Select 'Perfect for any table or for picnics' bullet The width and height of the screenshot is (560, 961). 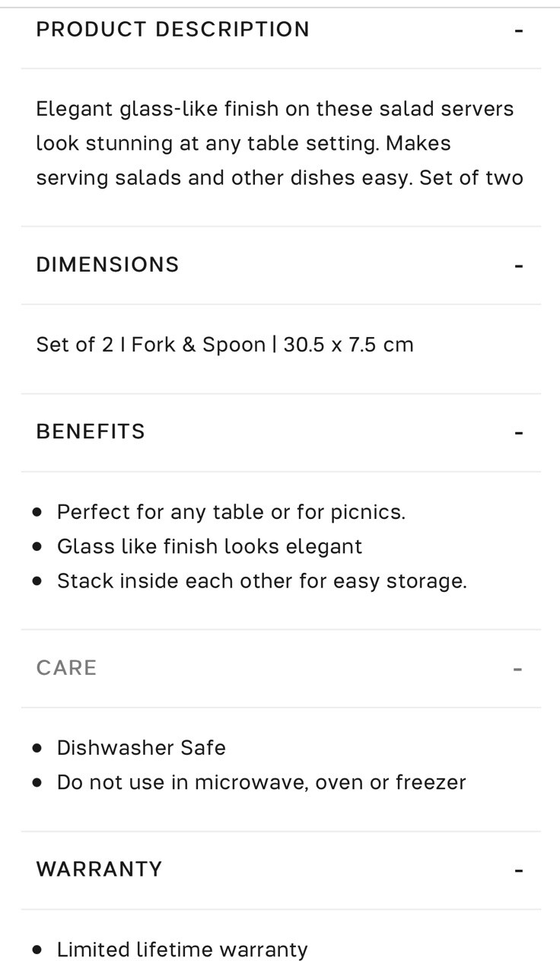pos(231,511)
